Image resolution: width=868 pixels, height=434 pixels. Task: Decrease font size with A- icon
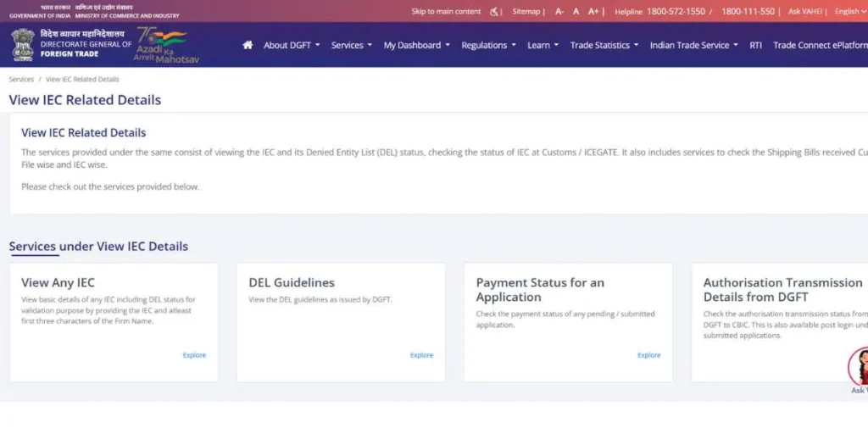(559, 12)
